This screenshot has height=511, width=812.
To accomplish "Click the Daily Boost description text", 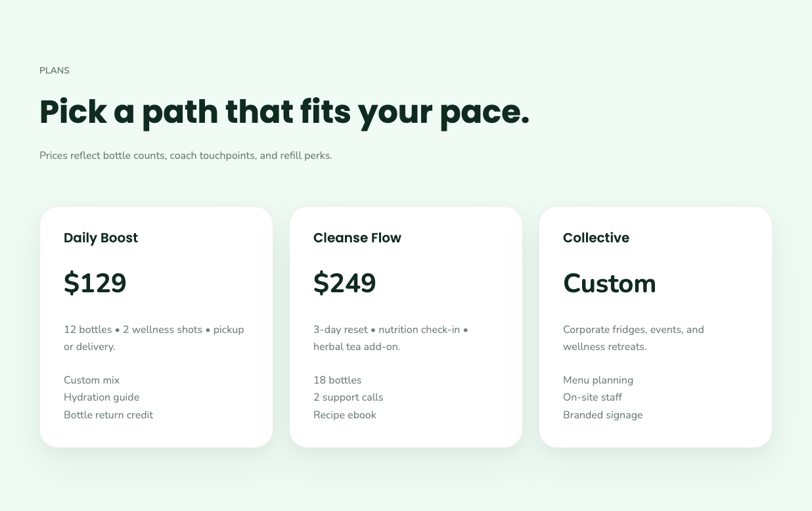I will pos(154,338).
